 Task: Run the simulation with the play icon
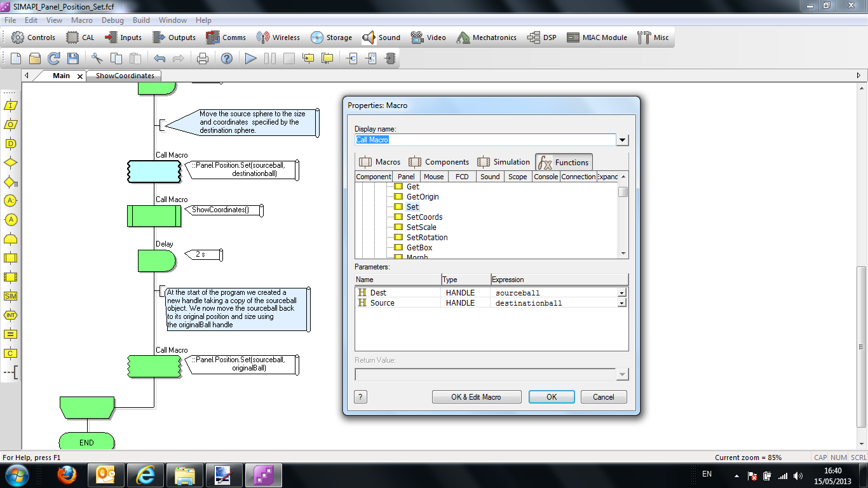(x=251, y=58)
